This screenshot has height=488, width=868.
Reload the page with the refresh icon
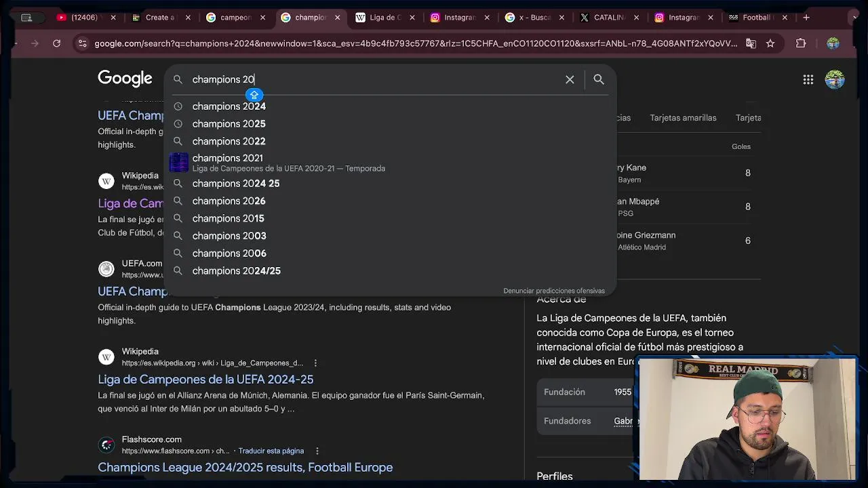(x=57, y=43)
